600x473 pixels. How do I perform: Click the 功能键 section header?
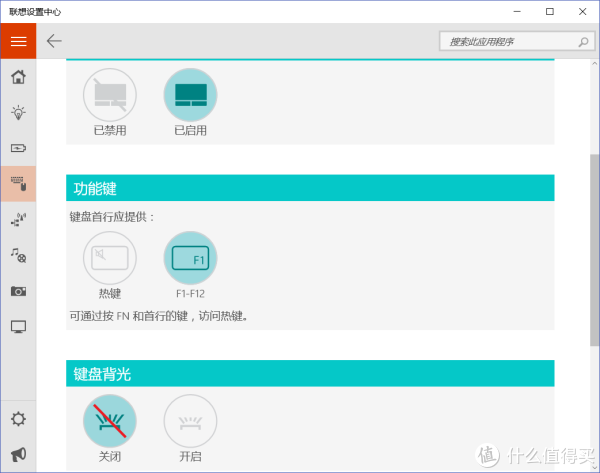pos(310,188)
